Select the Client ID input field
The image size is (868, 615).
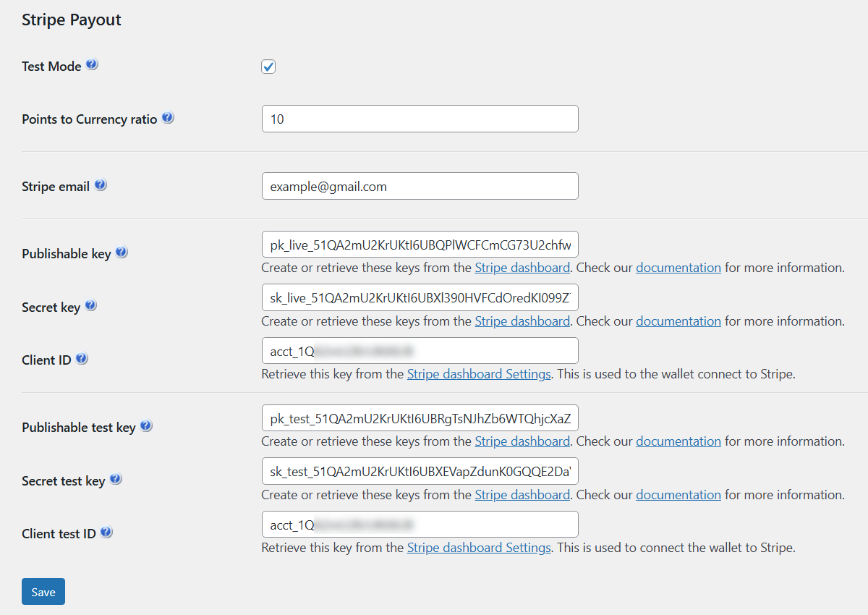[420, 351]
